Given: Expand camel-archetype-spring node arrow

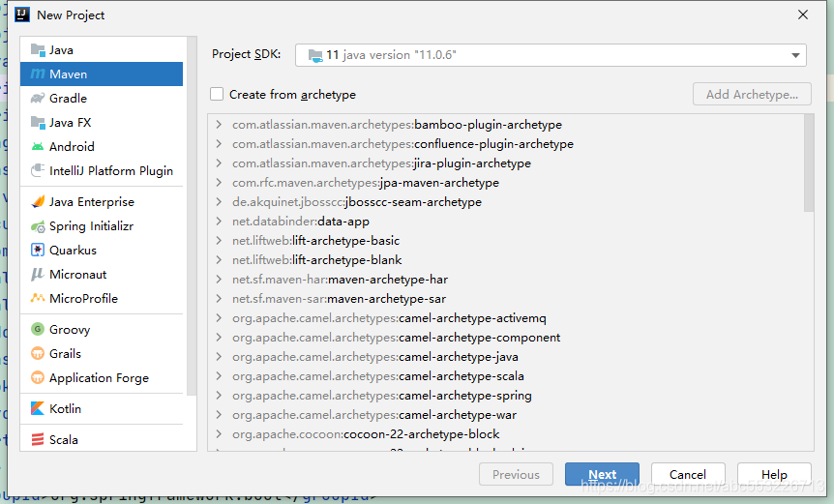Looking at the screenshot, I should click(x=219, y=396).
